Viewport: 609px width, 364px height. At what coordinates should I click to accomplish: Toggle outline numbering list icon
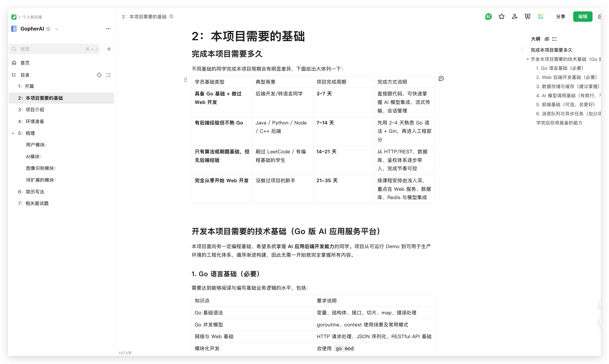(x=554, y=39)
